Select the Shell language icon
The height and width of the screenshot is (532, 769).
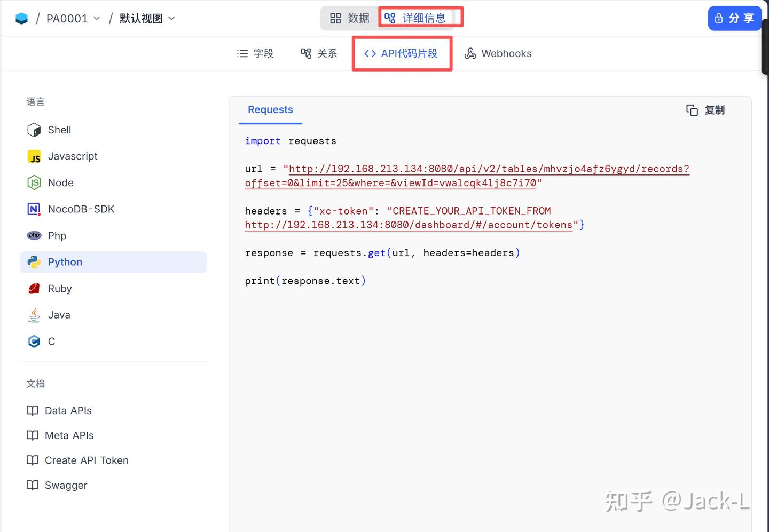coord(34,130)
